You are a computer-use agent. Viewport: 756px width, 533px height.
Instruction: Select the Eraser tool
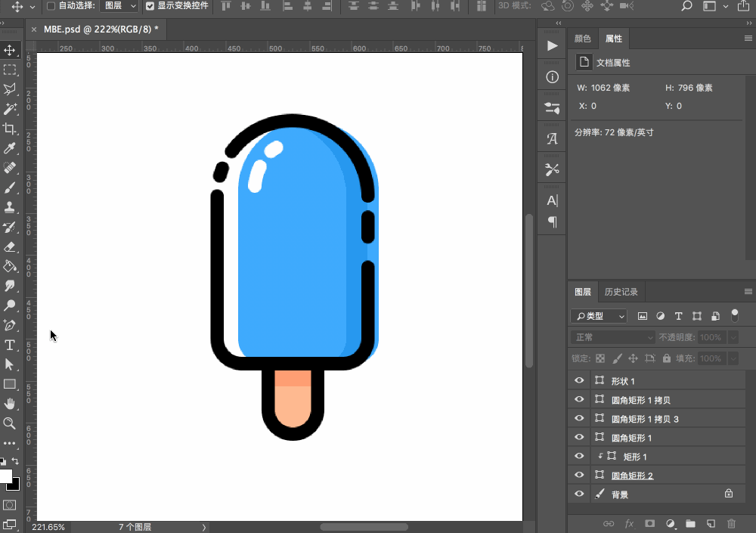pyautogui.click(x=10, y=247)
